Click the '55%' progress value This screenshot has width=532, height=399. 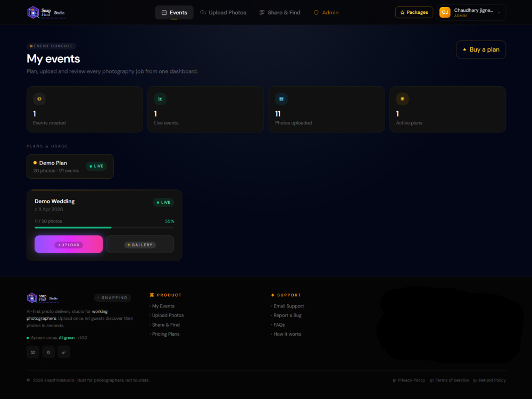tap(169, 221)
